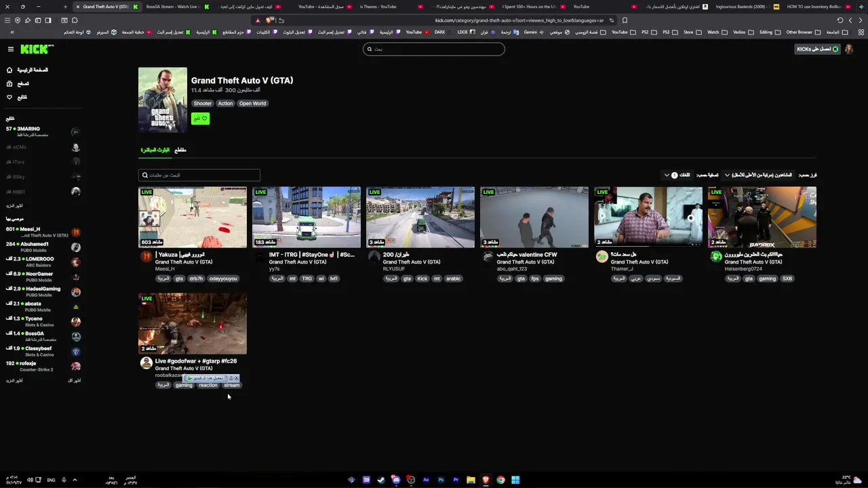Open the IMT ITRG StayOne stream thumbnail
The width and height of the screenshot is (868, 488).
point(307,218)
